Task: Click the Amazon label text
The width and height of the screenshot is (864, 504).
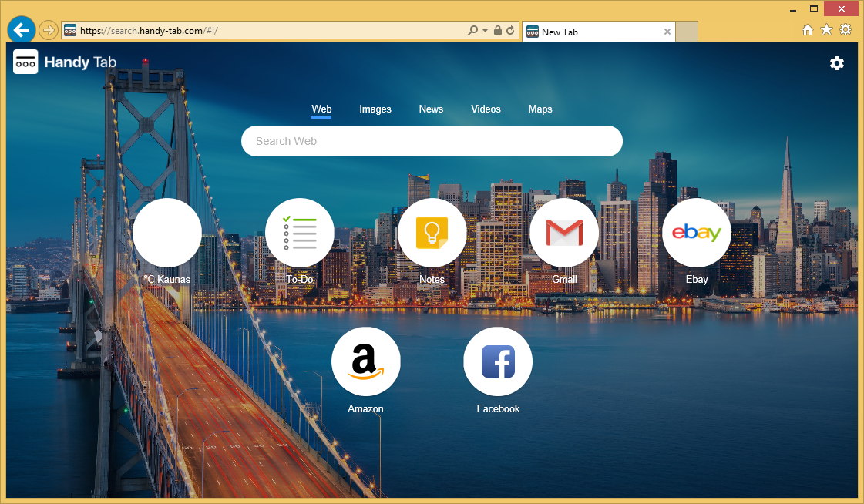Action: pyautogui.click(x=365, y=408)
